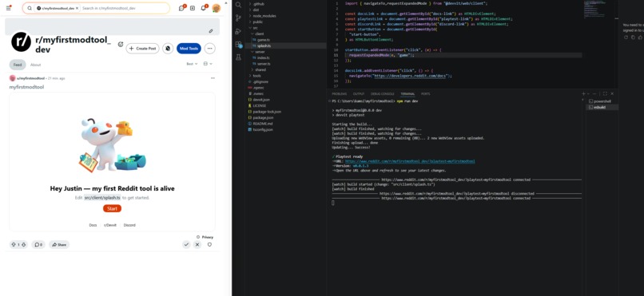Switch to the OUTPUT panel tab

tap(359, 94)
